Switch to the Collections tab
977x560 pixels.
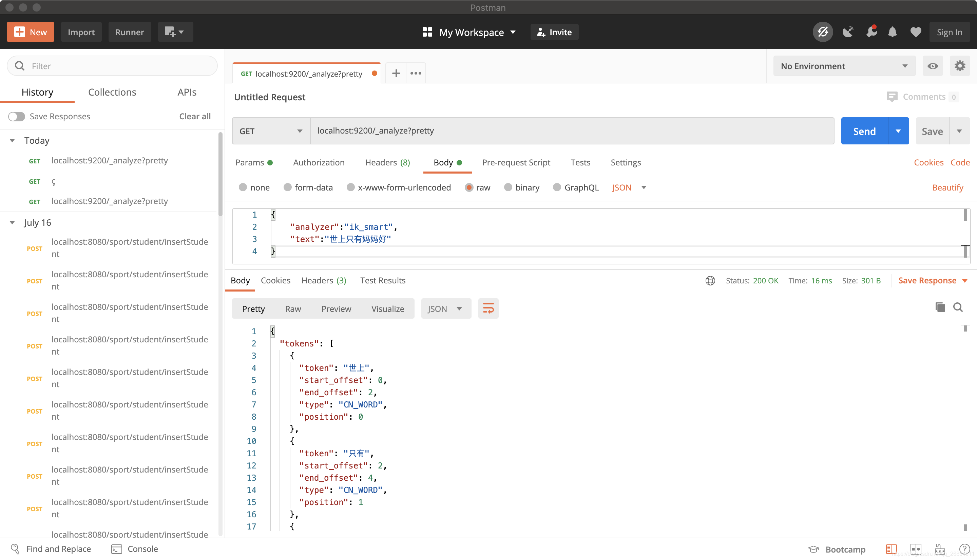pyautogui.click(x=112, y=92)
